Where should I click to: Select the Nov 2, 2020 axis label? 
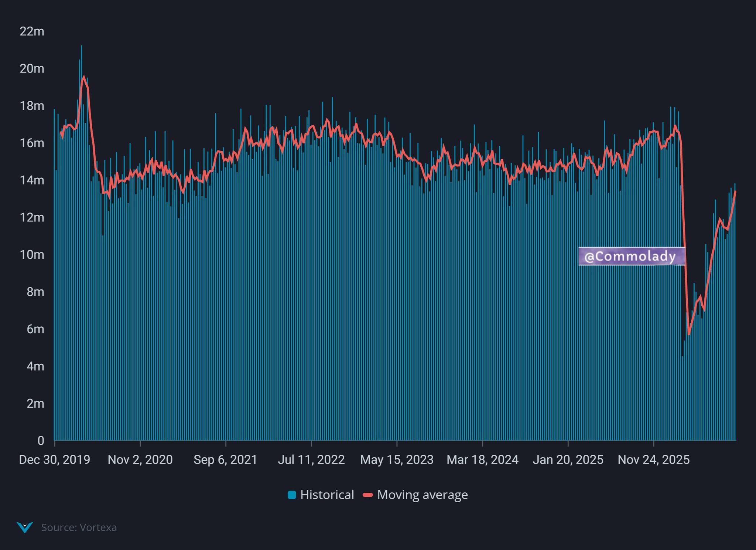click(140, 459)
